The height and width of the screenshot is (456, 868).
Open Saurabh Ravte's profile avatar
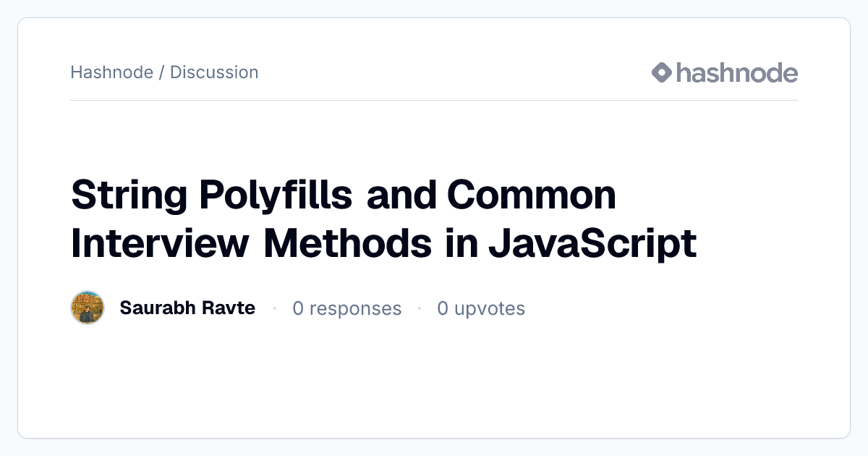(x=88, y=308)
